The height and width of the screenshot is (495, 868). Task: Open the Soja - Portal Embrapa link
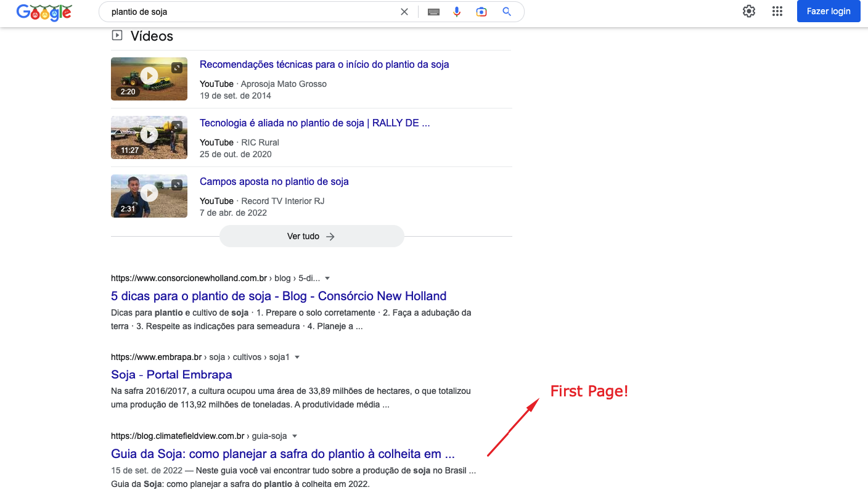pos(171,374)
